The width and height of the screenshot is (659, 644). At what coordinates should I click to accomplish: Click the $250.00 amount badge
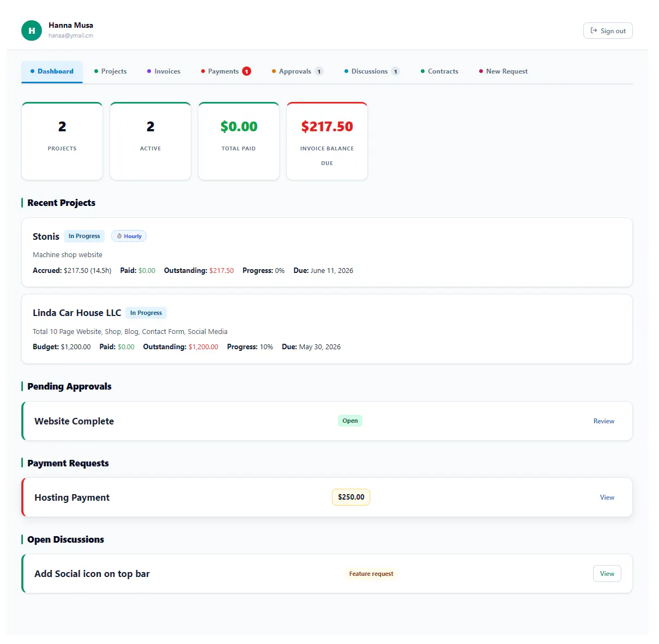tap(351, 497)
